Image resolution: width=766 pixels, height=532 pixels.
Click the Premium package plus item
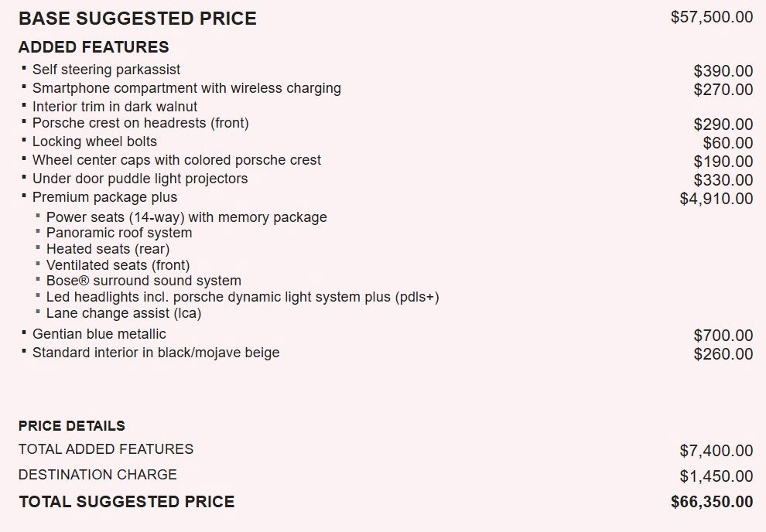coord(104,197)
